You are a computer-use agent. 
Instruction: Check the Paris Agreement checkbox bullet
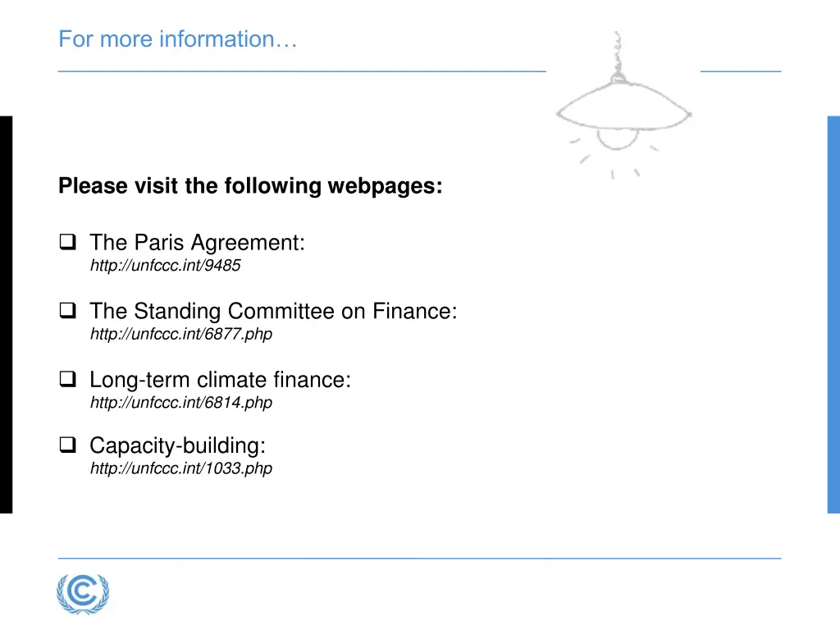point(67,242)
